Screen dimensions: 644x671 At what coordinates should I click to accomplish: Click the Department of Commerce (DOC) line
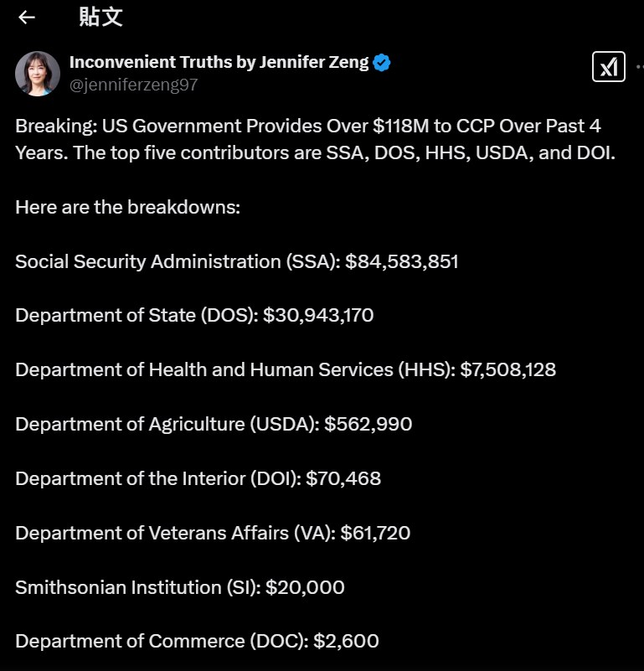click(x=197, y=642)
